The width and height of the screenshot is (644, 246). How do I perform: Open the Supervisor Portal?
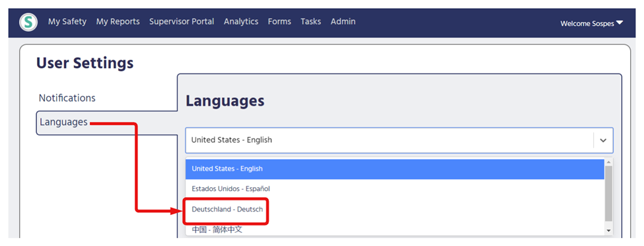pos(182,21)
